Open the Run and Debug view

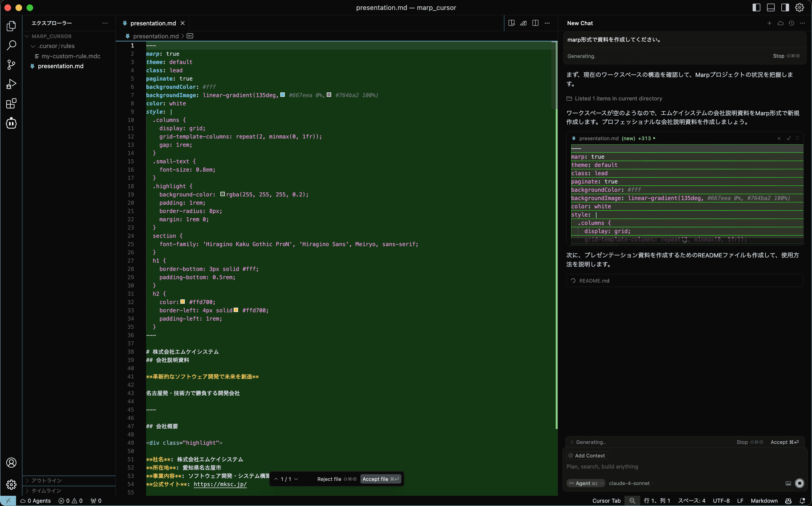pos(11,84)
